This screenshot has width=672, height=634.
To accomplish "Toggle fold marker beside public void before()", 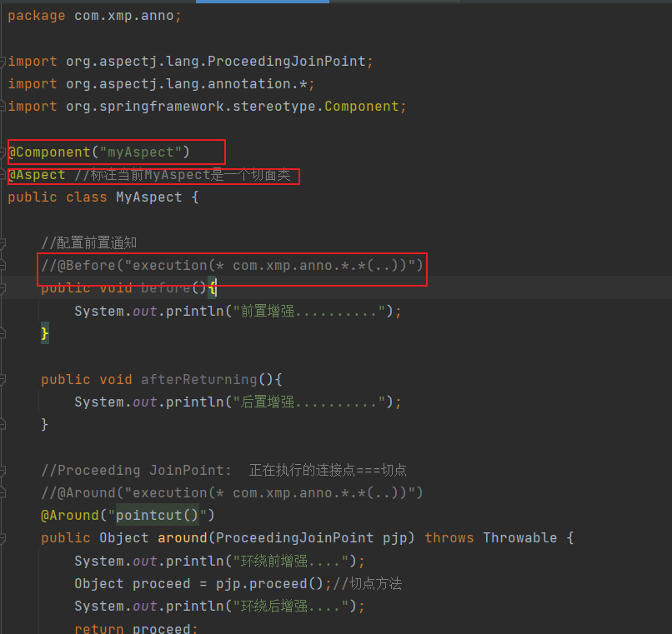I will 3,288.
